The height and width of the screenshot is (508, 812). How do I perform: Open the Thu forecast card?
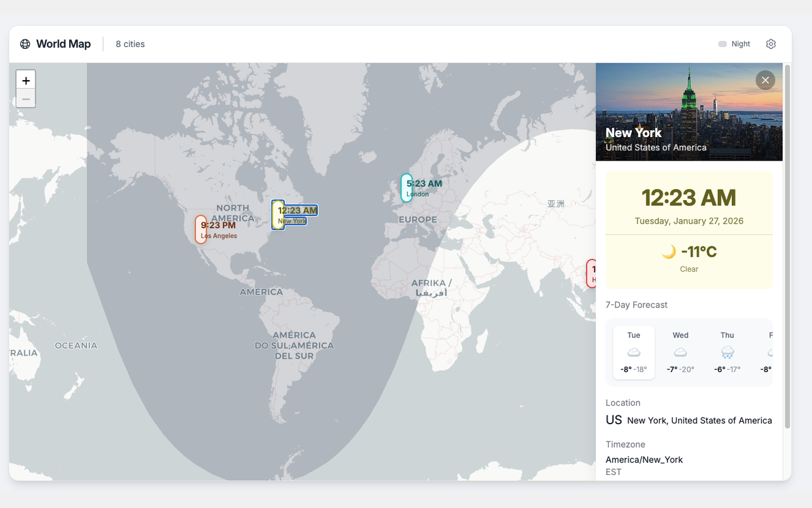coord(727,352)
